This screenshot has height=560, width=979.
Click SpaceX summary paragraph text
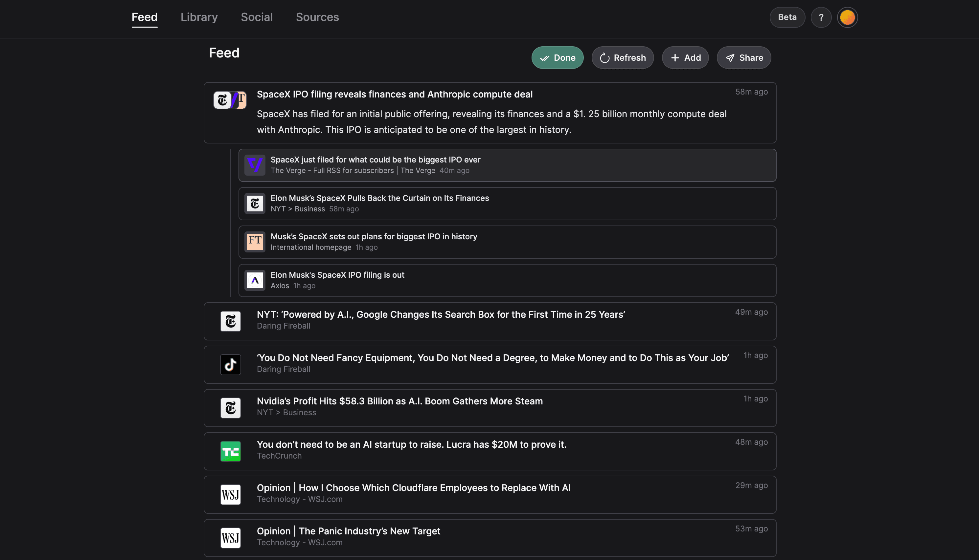[x=491, y=122]
